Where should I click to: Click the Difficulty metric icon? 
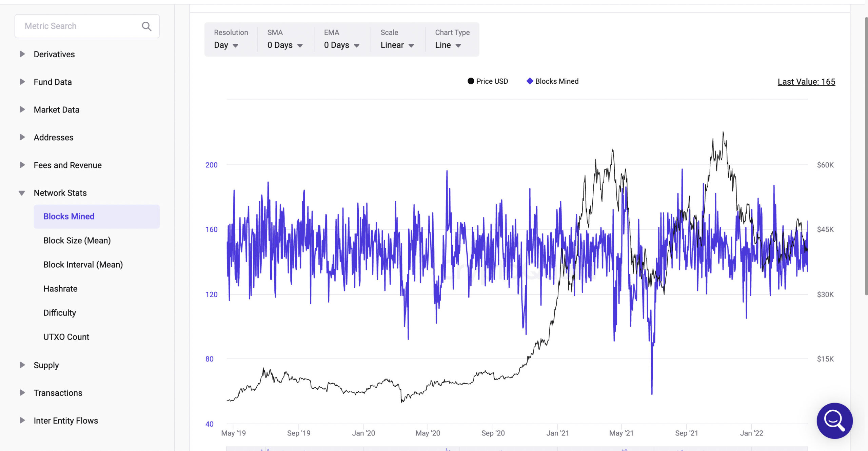point(59,313)
